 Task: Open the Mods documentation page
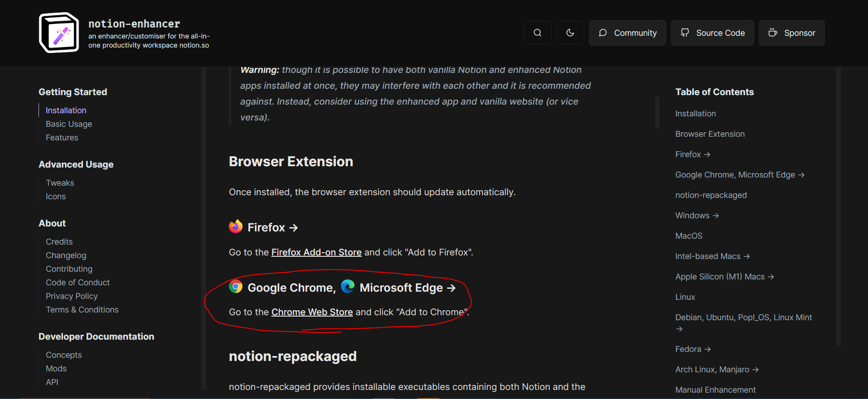(x=56, y=369)
